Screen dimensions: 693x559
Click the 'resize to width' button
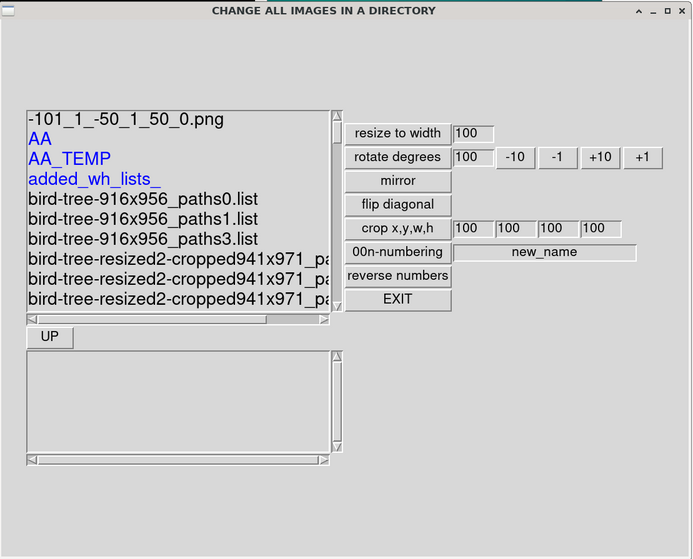pos(398,133)
